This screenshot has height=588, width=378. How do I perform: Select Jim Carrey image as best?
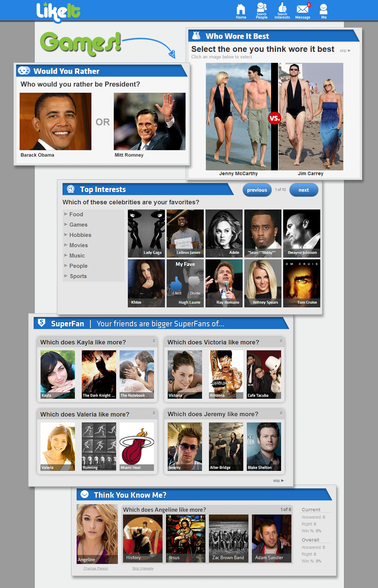(311, 116)
